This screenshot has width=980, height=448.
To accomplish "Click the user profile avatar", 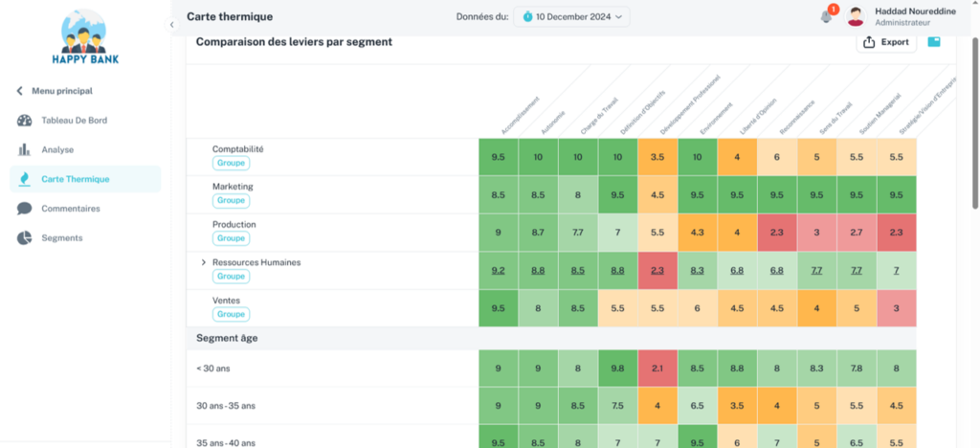I will (856, 16).
